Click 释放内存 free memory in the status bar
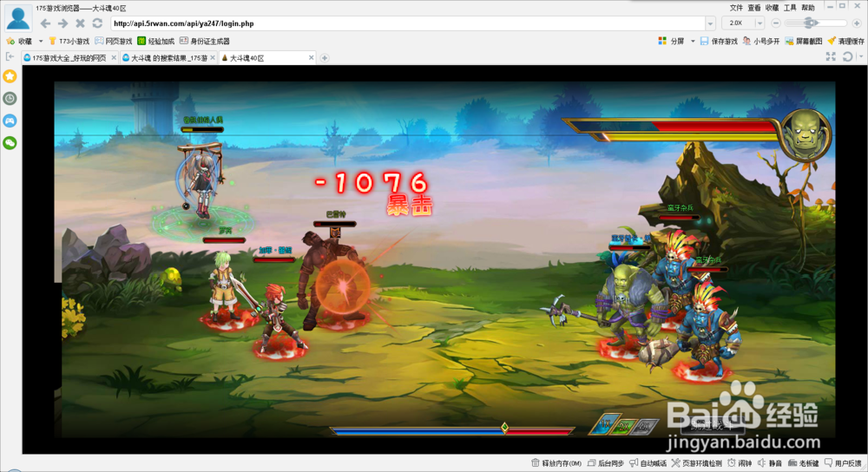868x472 pixels. (x=556, y=463)
